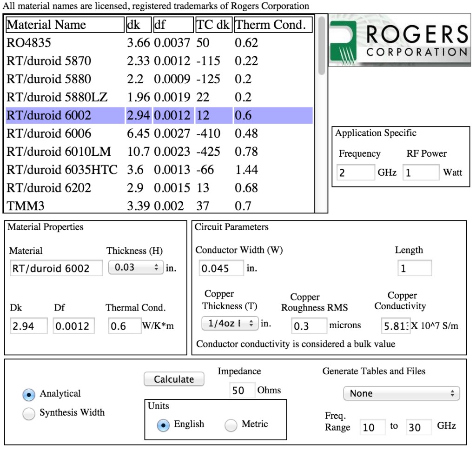Click the 10.7 dk value of 6010LM
Image resolution: width=476 pixels, height=451 pixels.
[x=139, y=152]
